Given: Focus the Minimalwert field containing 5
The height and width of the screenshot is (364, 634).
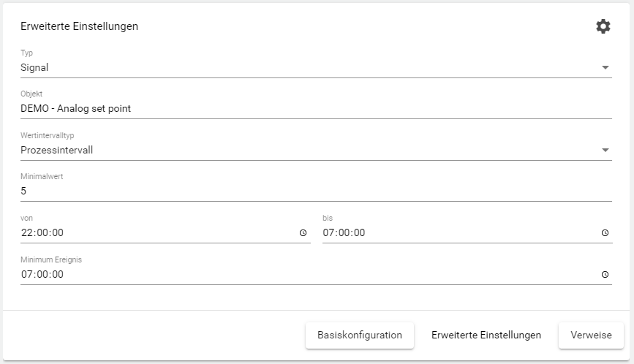Looking at the screenshot, I should [x=23, y=192].
